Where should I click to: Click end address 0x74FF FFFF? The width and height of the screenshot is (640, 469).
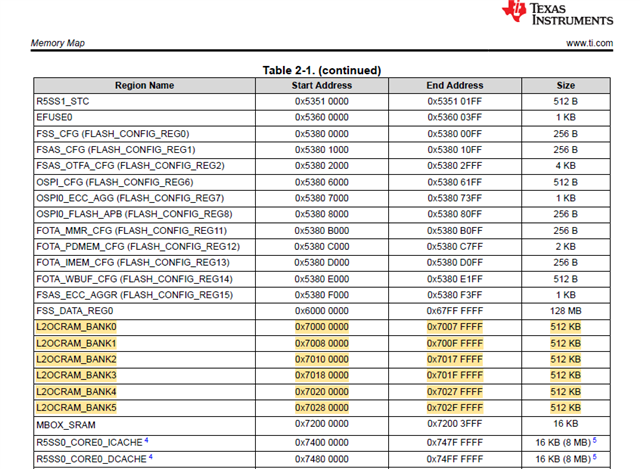point(455,459)
